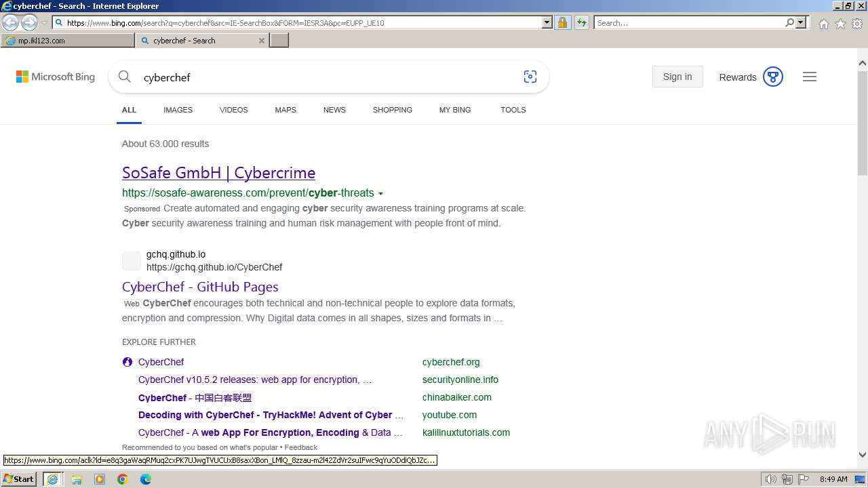This screenshot has width=868, height=488.
Task: Click the Bing search magnifier icon
Action: pyautogui.click(x=125, y=77)
